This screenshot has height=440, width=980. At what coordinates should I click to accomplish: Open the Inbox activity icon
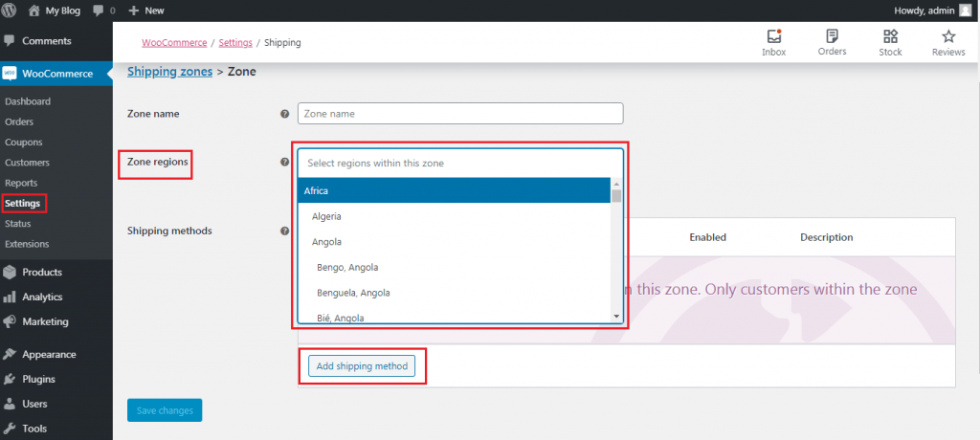(773, 36)
